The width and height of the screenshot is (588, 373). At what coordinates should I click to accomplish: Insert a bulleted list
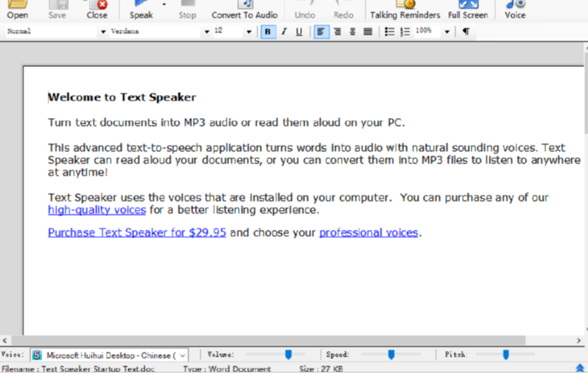click(x=390, y=31)
